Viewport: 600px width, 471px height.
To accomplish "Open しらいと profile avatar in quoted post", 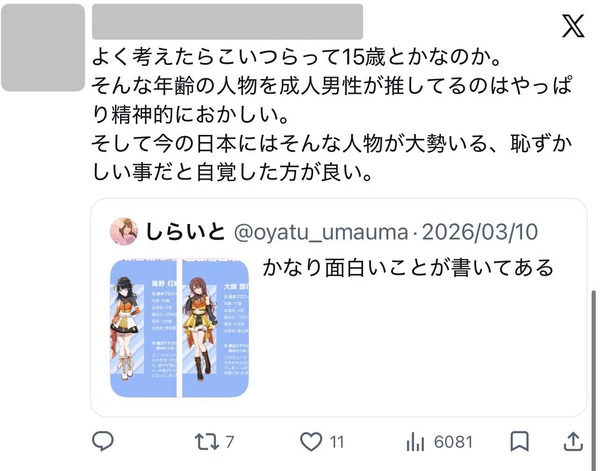I will (124, 231).
